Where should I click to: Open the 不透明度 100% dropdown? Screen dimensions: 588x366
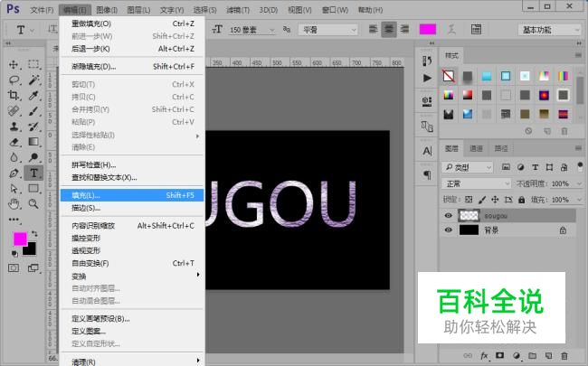click(x=579, y=183)
